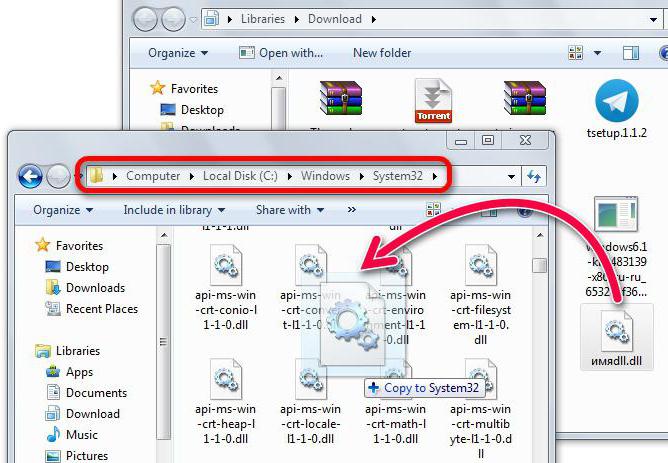The width and height of the screenshot is (668, 463).
Task: Select first WinRAR archive in Download window
Action: [341, 98]
